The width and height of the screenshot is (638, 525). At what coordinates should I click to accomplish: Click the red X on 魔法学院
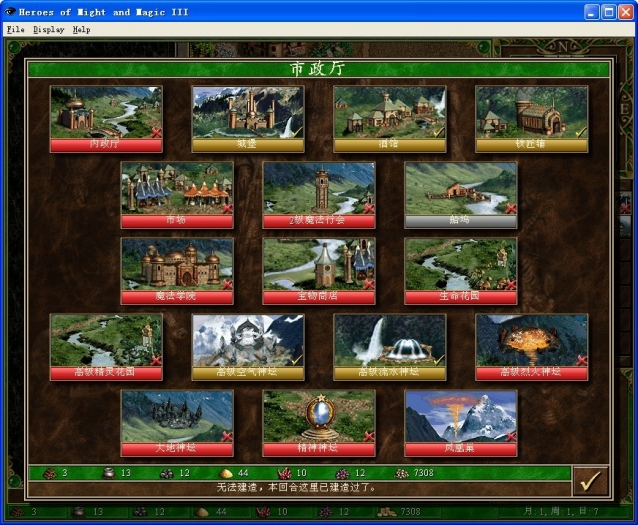coord(227,284)
